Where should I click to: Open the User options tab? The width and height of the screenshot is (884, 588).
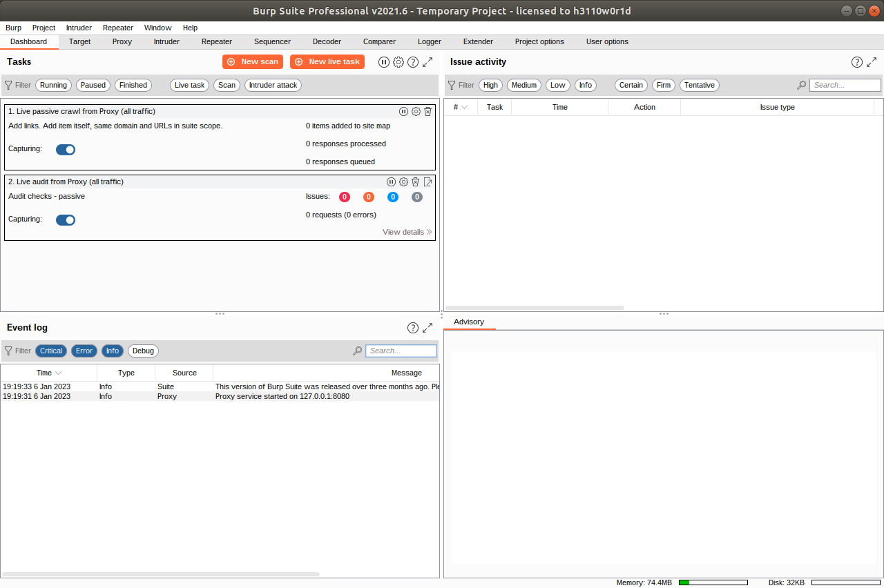pos(607,42)
